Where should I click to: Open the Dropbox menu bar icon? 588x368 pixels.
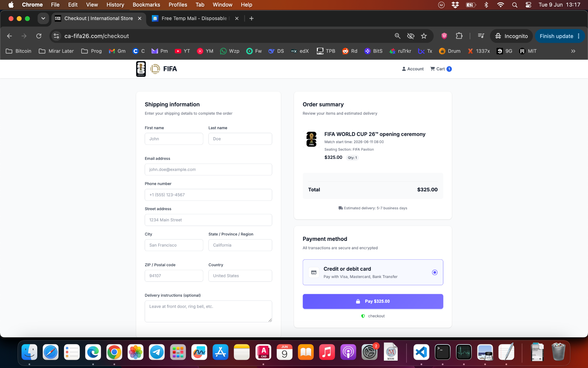pyautogui.click(x=455, y=5)
